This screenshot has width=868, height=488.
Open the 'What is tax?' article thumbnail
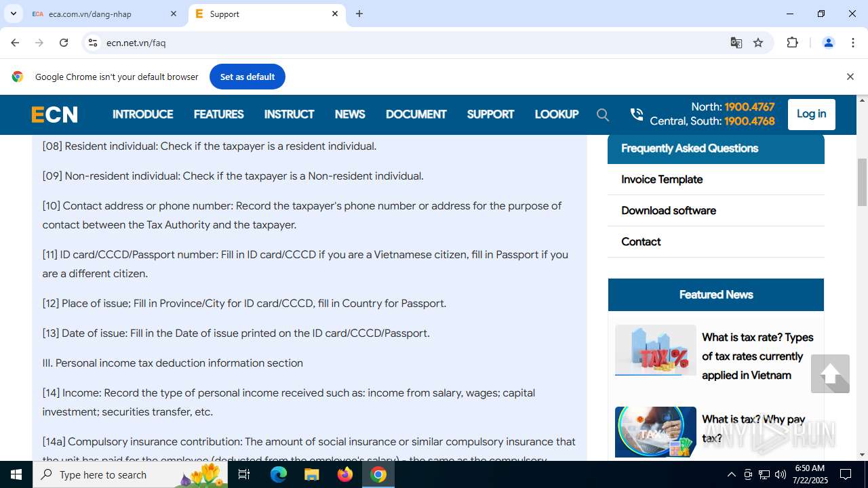[656, 432]
